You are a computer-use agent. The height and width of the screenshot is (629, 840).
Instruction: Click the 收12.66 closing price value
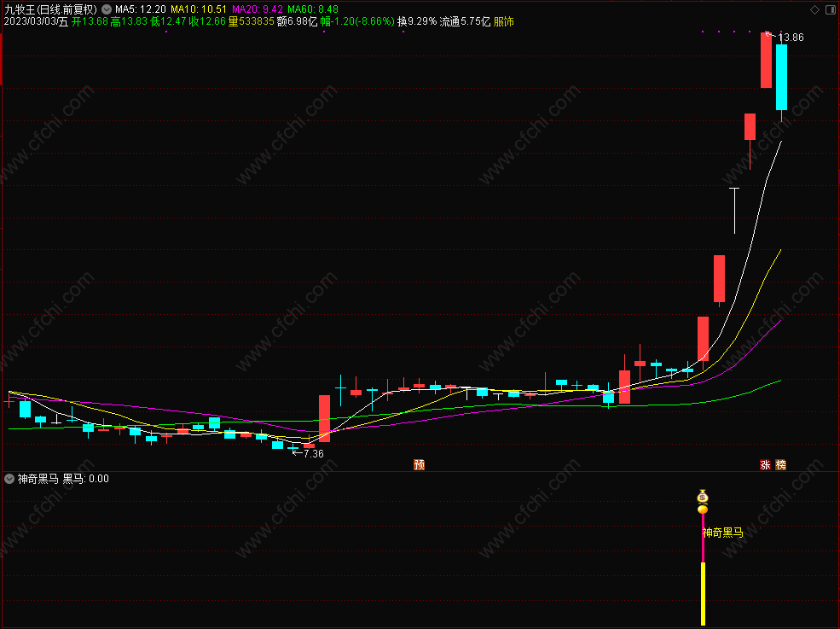point(207,21)
